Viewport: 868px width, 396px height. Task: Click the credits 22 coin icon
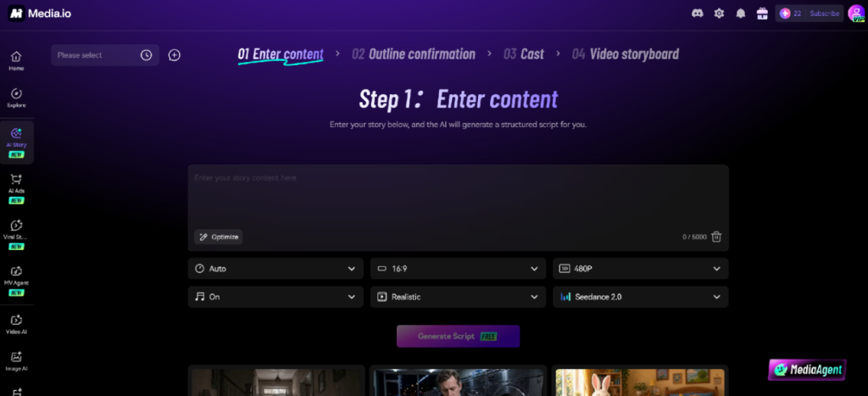tap(784, 14)
